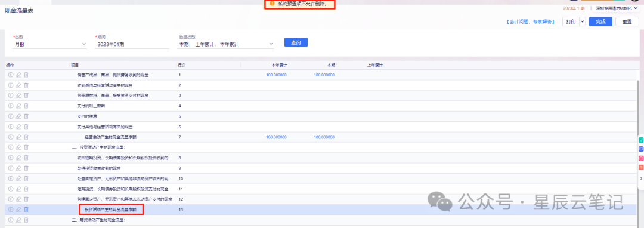Screen dimensions: 644x228
Task: Edit the 支付的税费 row
Action: (18, 116)
